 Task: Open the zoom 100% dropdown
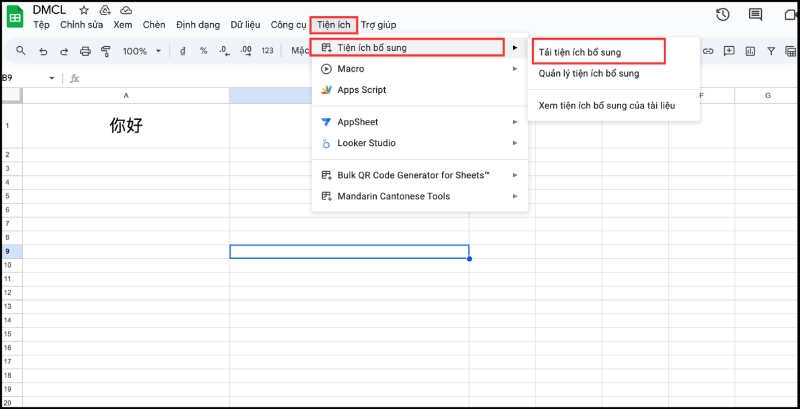[x=142, y=51]
